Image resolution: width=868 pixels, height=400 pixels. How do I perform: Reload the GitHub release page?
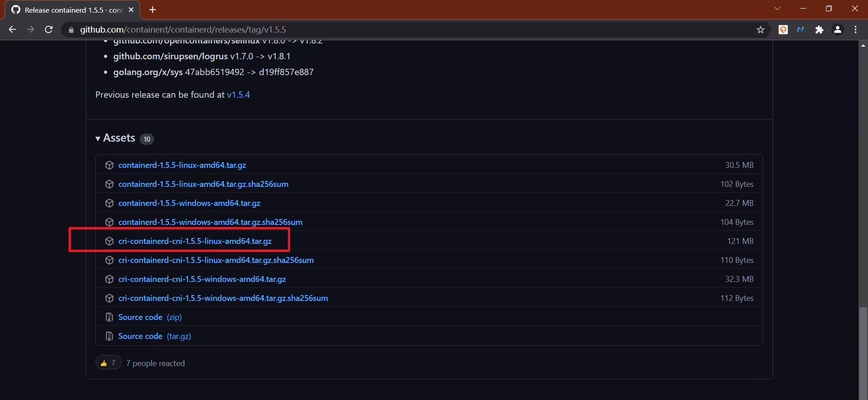(49, 29)
